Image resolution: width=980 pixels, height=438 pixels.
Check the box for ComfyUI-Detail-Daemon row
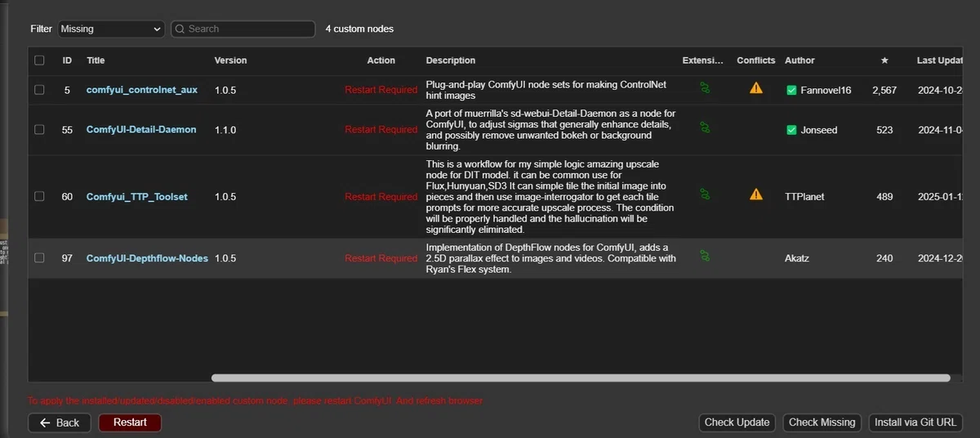click(x=39, y=130)
